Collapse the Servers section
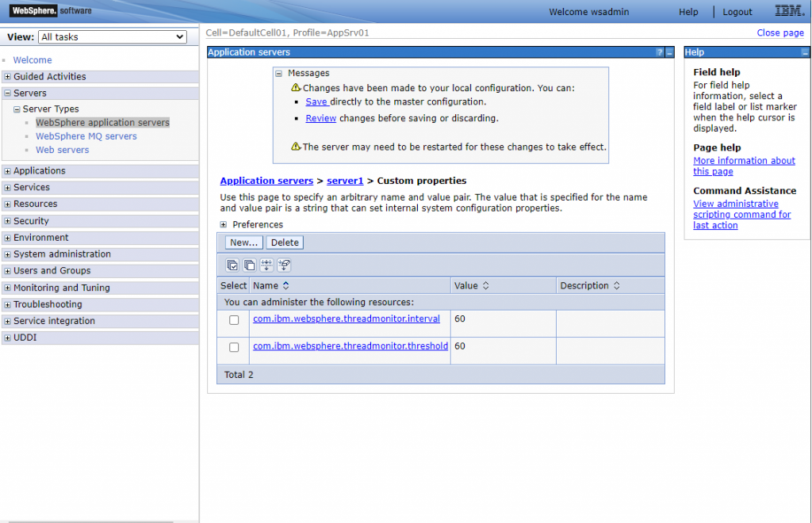812x523 pixels. [7, 94]
